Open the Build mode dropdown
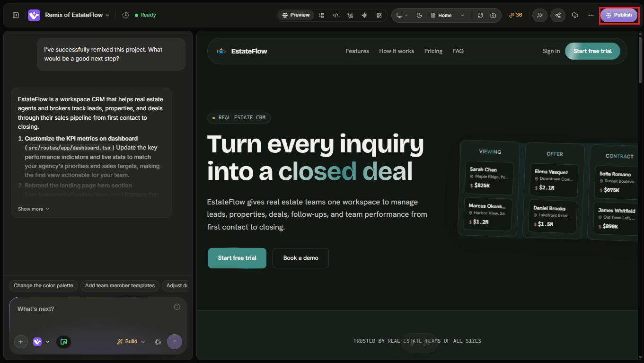The width and height of the screenshot is (644, 363). (x=131, y=342)
